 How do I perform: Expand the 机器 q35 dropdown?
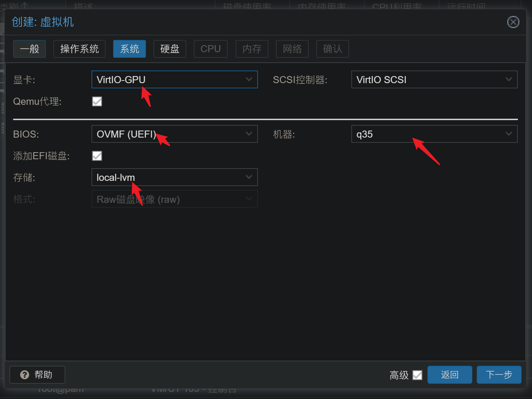[508, 134]
